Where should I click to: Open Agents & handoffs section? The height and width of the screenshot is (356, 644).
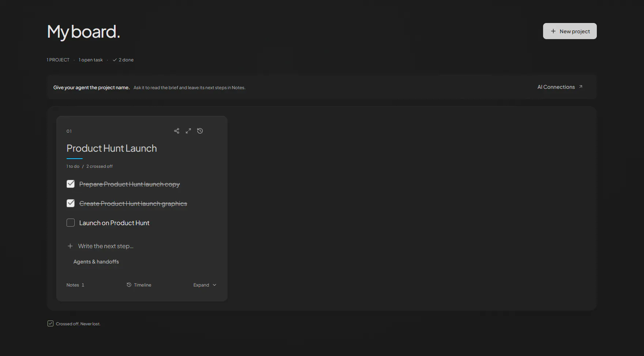(x=96, y=262)
